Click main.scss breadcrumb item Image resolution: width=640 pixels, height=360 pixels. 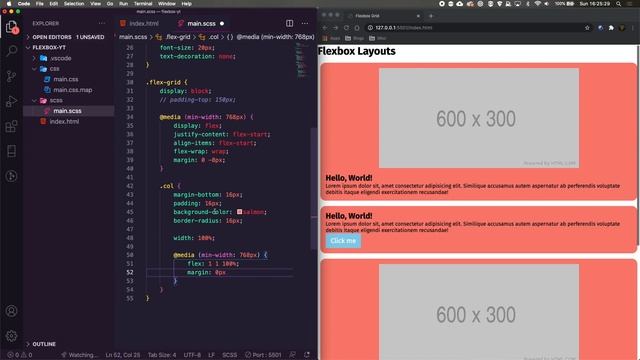tap(133, 37)
